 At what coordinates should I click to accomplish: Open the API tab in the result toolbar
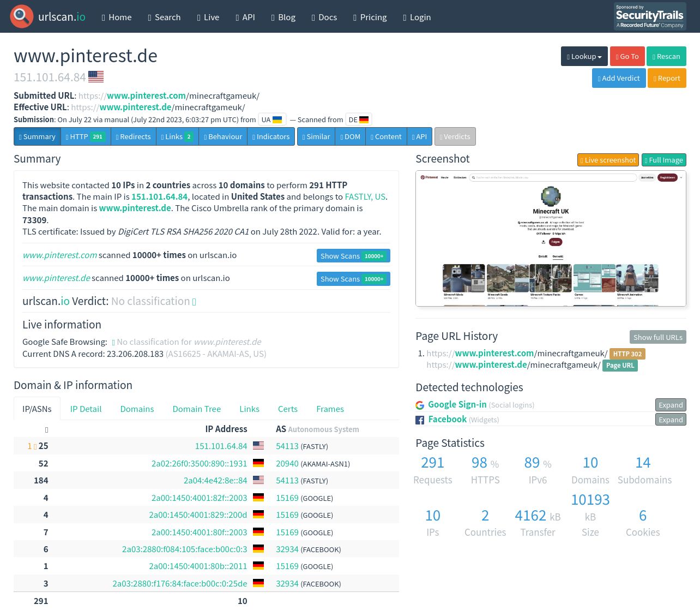point(419,136)
